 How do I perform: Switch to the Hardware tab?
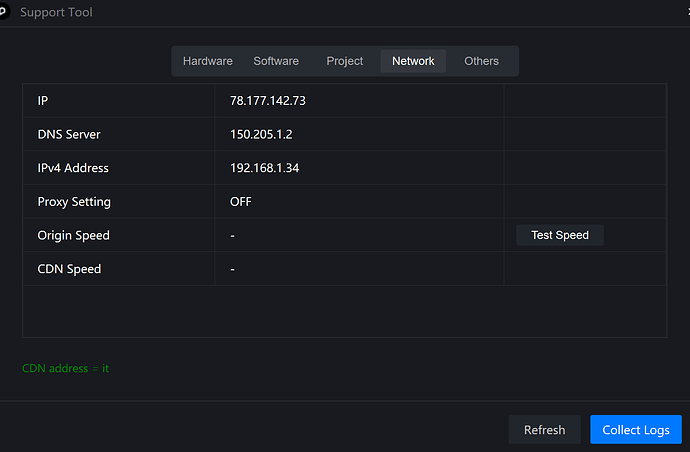pyautogui.click(x=207, y=61)
